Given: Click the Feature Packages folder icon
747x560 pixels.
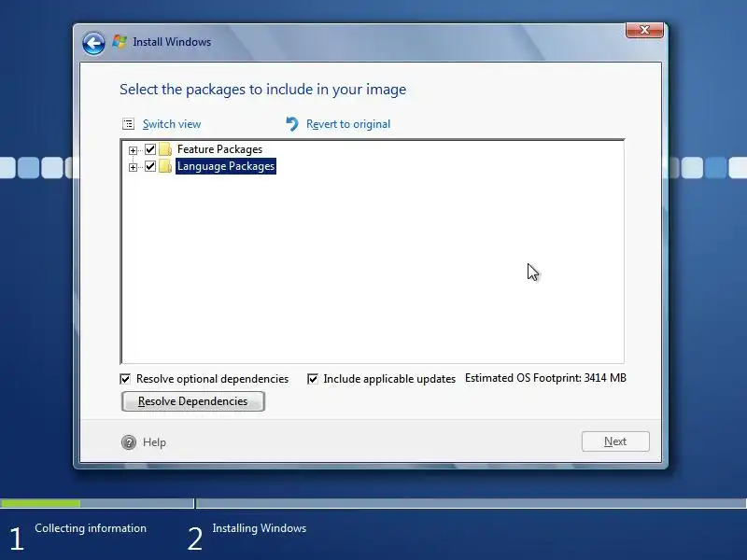Looking at the screenshot, I should point(165,149).
